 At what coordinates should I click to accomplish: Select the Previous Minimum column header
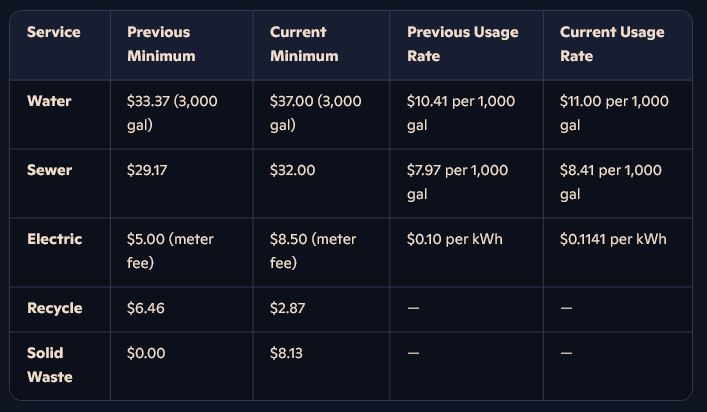tap(161, 44)
